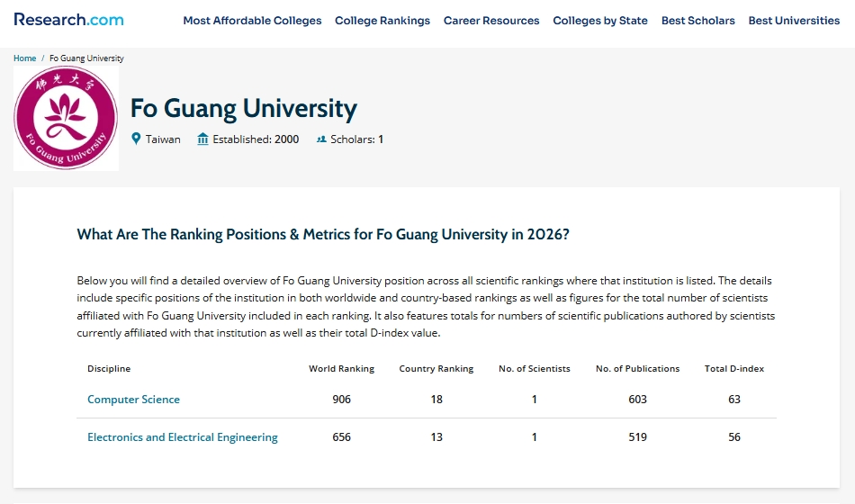Click country ranking value 18
Viewport: 855px width, 504px height.
pyautogui.click(x=436, y=400)
